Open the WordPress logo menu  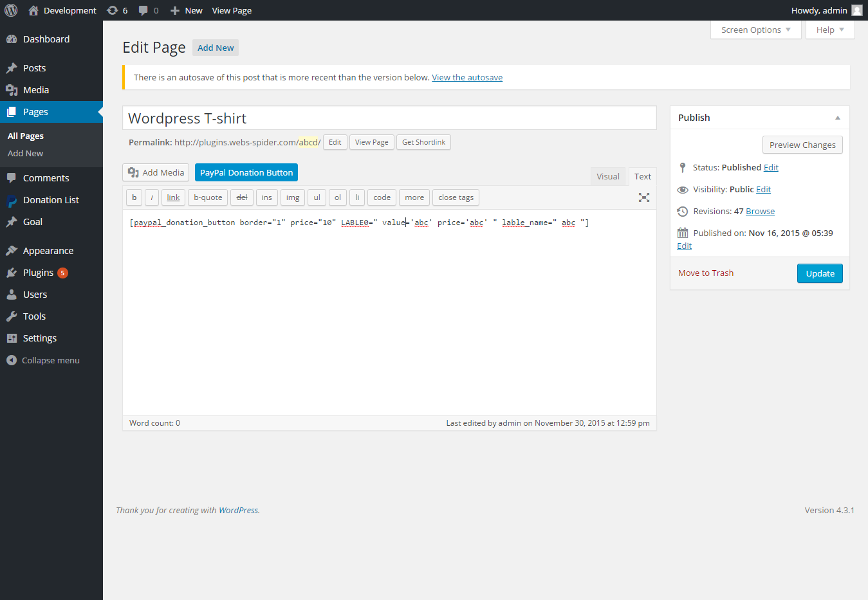pyautogui.click(x=11, y=10)
